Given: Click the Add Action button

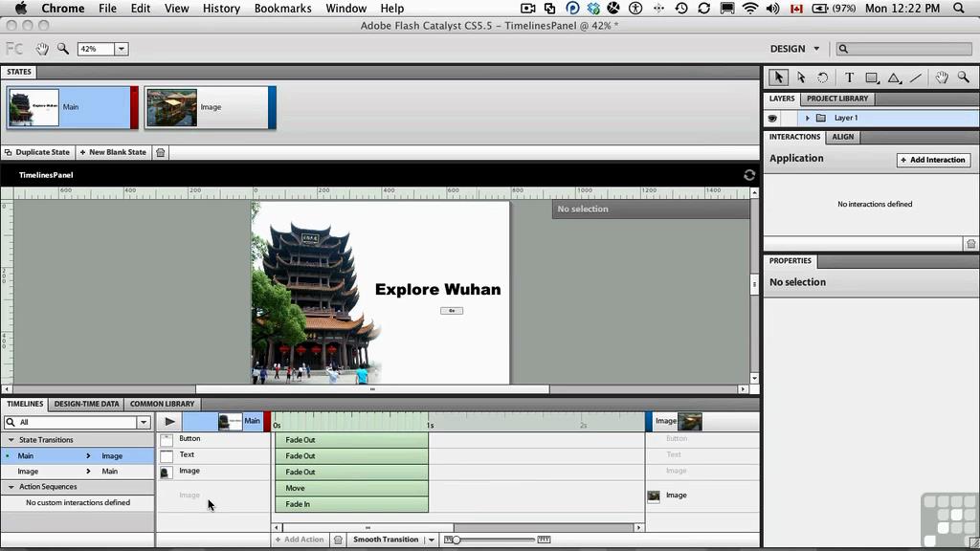Looking at the screenshot, I should 300,540.
